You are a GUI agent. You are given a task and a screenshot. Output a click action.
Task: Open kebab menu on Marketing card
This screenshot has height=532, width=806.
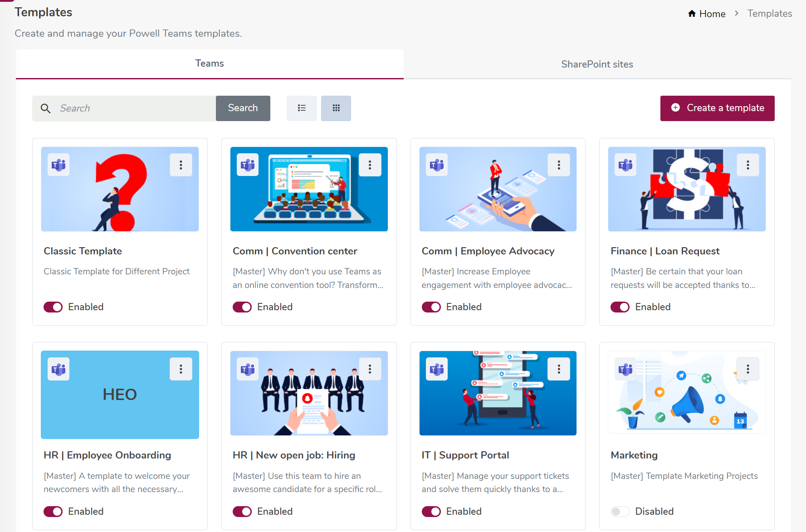coord(748,369)
